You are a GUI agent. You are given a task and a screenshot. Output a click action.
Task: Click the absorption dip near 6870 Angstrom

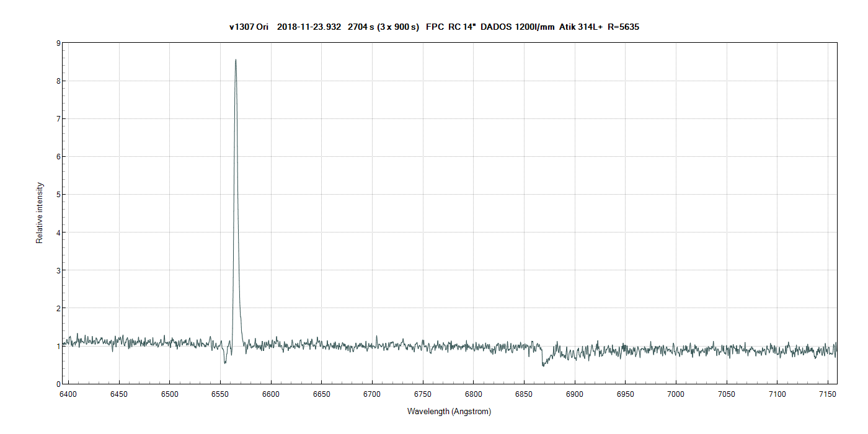coord(543,364)
